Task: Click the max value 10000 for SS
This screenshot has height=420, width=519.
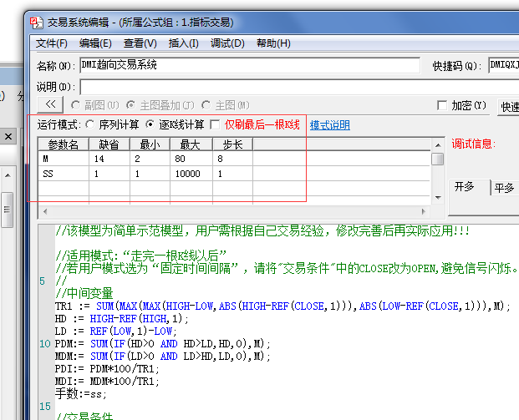Action: (x=191, y=174)
